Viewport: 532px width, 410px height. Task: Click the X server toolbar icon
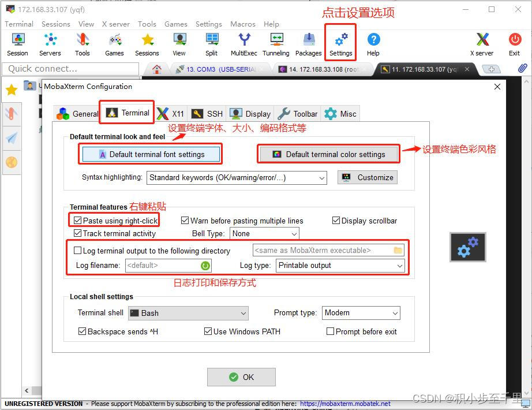click(482, 44)
